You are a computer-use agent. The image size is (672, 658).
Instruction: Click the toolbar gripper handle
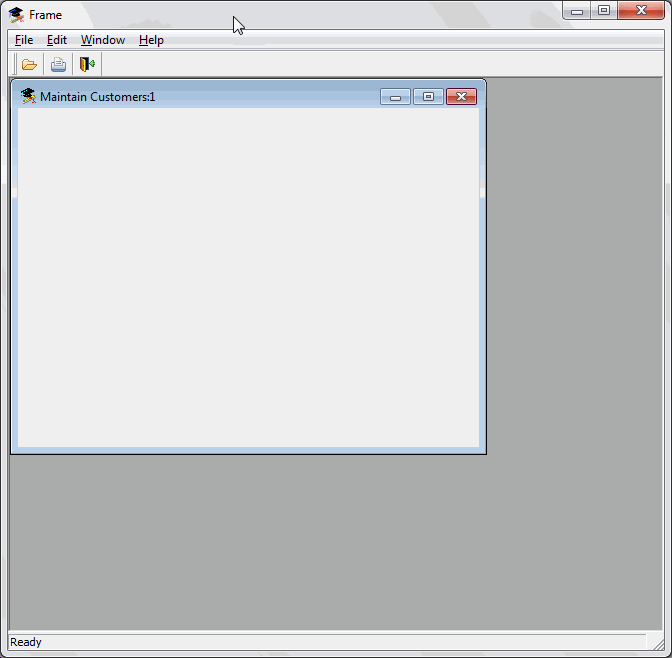pyautogui.click(x=14, y=65)
